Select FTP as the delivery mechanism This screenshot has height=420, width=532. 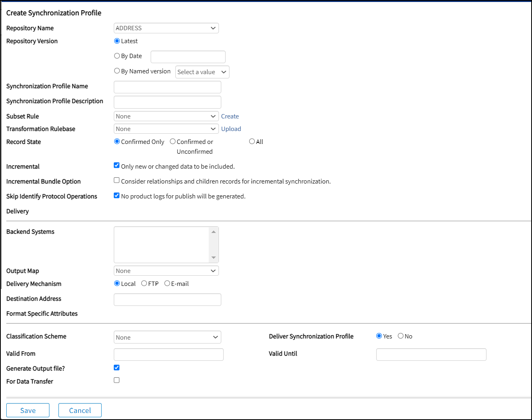(x=144, y=284)
